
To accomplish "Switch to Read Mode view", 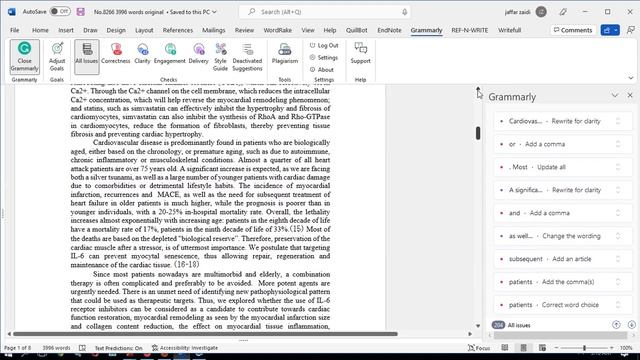I will point(505,348).
